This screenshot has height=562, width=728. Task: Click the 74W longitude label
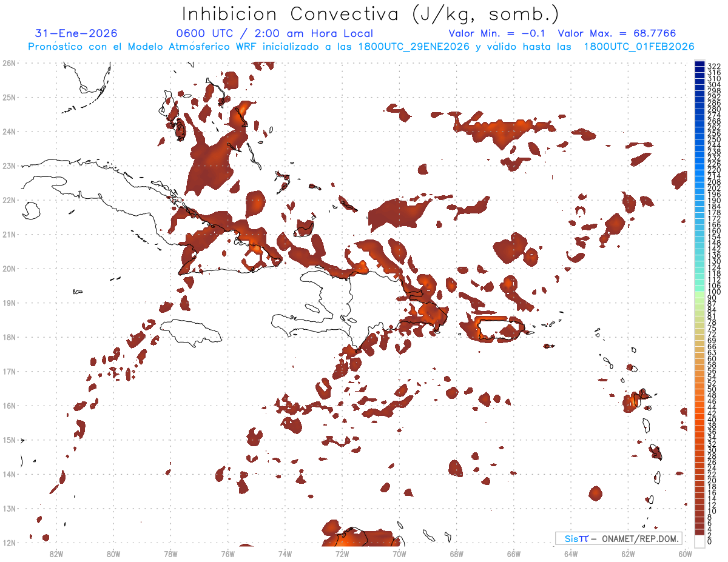tap(285, 554)
